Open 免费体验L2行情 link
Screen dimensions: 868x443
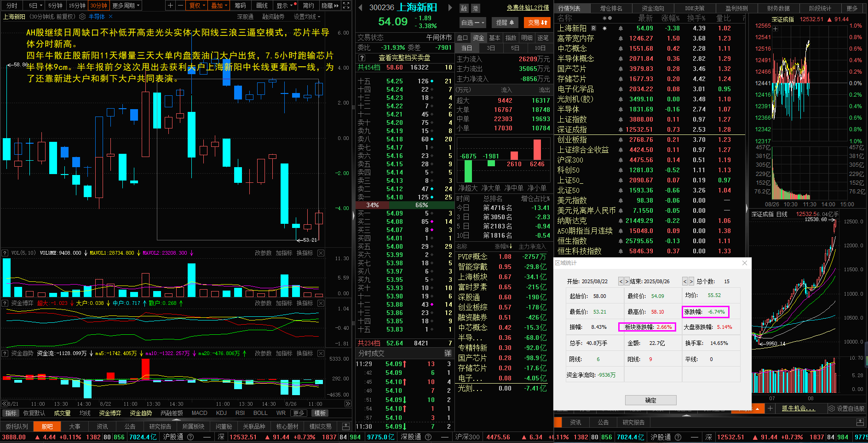[528, 7]
